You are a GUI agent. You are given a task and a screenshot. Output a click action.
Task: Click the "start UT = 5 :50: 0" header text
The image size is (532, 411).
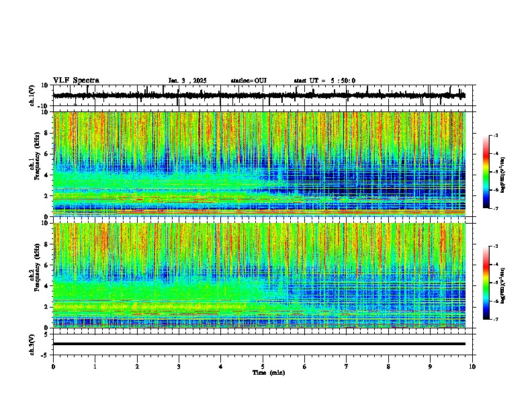[x=324, y=81]
